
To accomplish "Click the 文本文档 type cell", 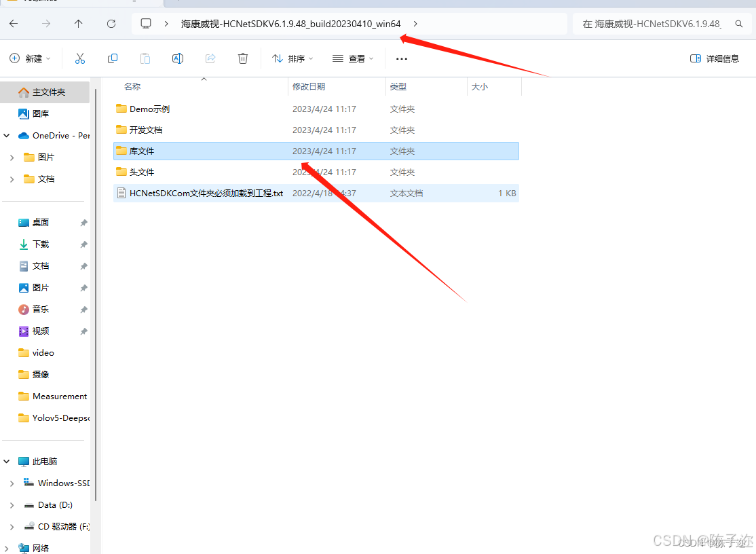I will click(407, 193).
